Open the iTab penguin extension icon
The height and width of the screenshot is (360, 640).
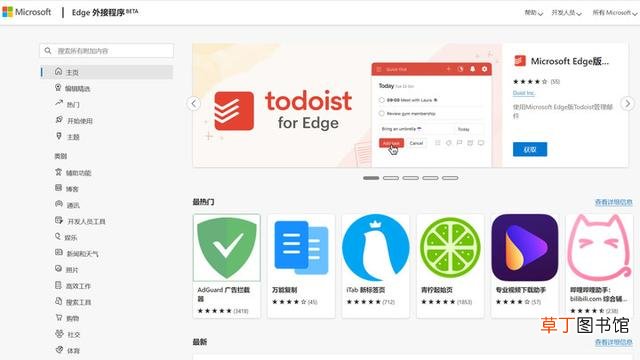pos(376,248)
